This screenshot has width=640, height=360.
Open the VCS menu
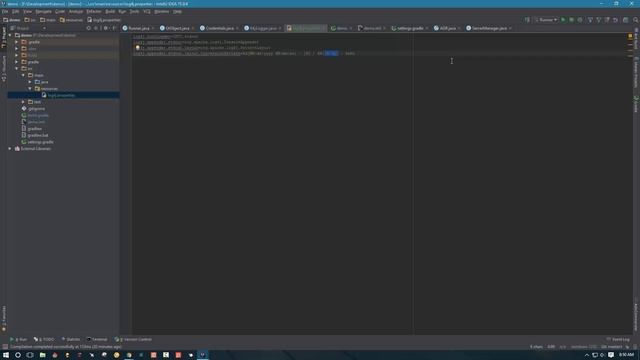147,11
